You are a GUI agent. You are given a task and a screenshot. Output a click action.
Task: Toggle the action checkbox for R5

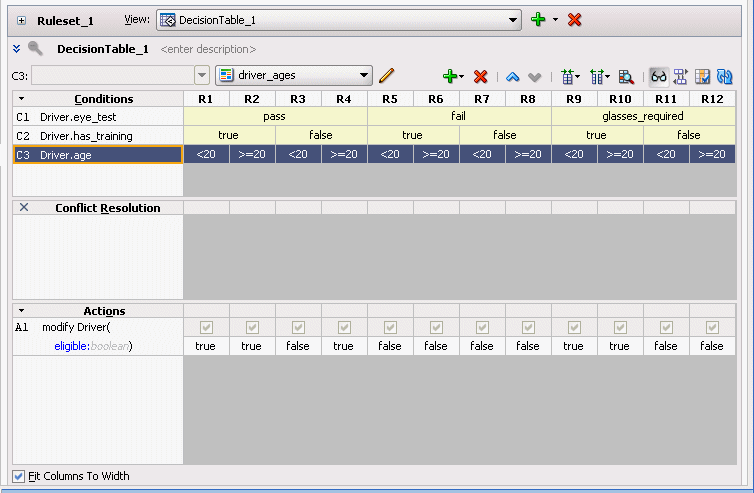coord(390,328)
